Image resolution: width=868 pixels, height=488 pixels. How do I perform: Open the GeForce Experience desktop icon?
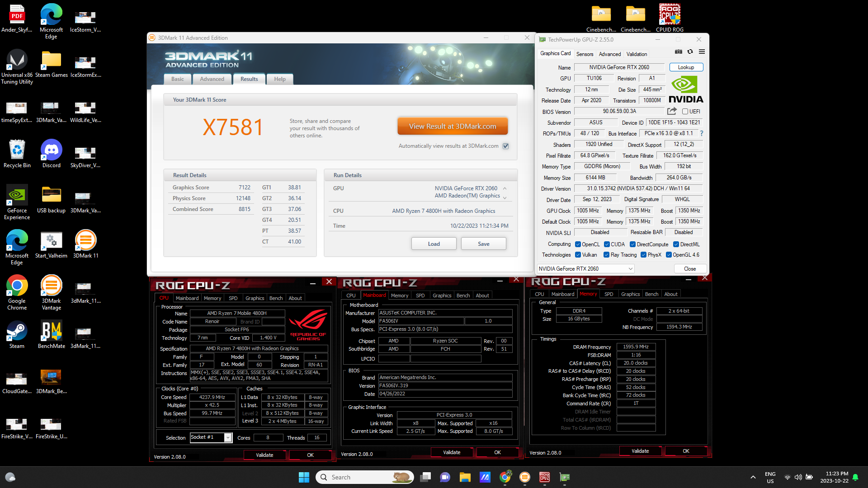(17, 202)
